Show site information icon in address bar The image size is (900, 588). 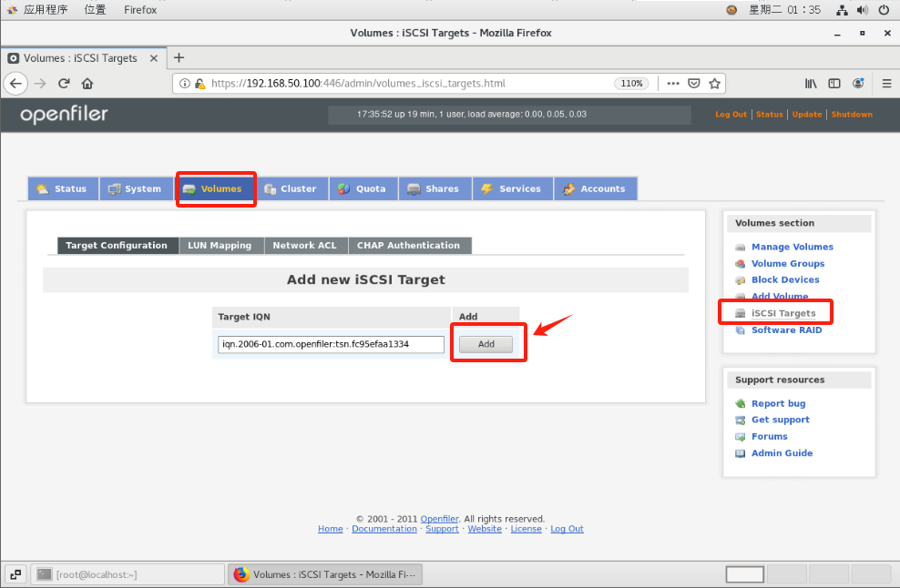tap(185, 84)
